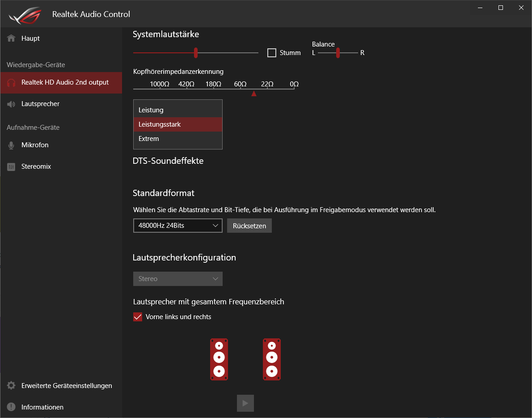Click the DTS-Soundeffekte heading
Viewport: 532px width, 418px height.
click(168, 161)
